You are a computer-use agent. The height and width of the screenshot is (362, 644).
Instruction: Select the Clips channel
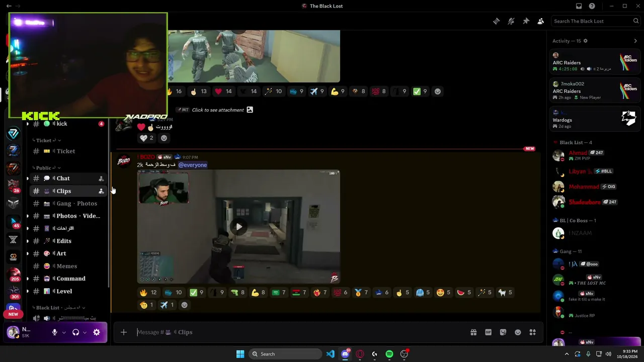click(x=63, y=191)
